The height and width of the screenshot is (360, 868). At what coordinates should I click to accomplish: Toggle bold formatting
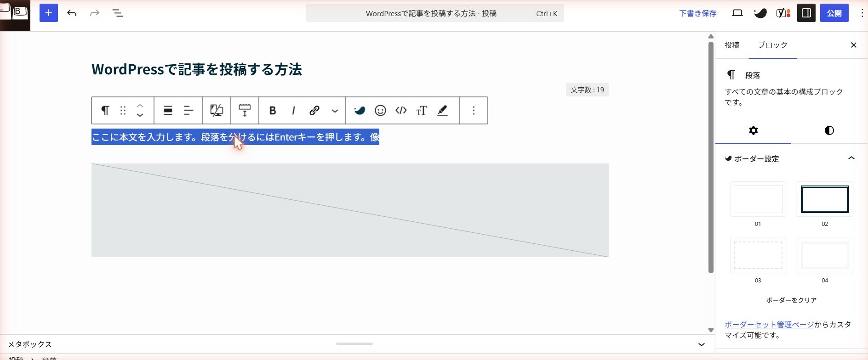click(x=273, y=110)
